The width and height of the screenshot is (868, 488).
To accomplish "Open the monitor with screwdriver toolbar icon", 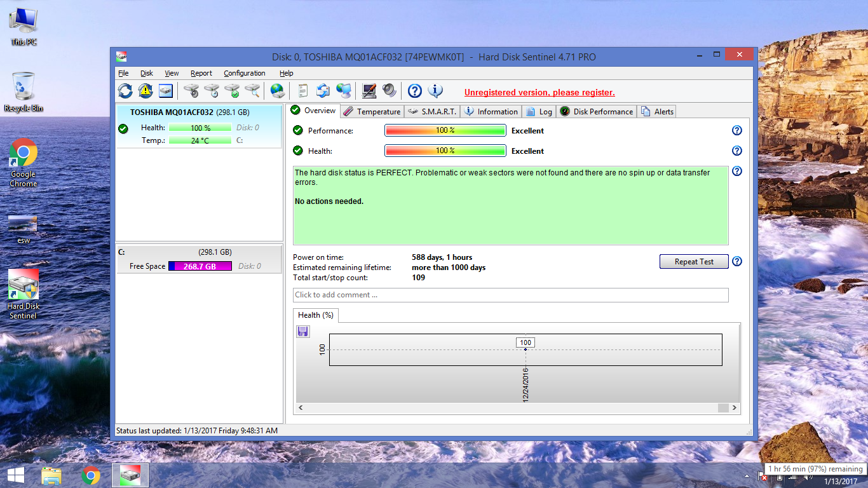I will click(x=369, y=91).
